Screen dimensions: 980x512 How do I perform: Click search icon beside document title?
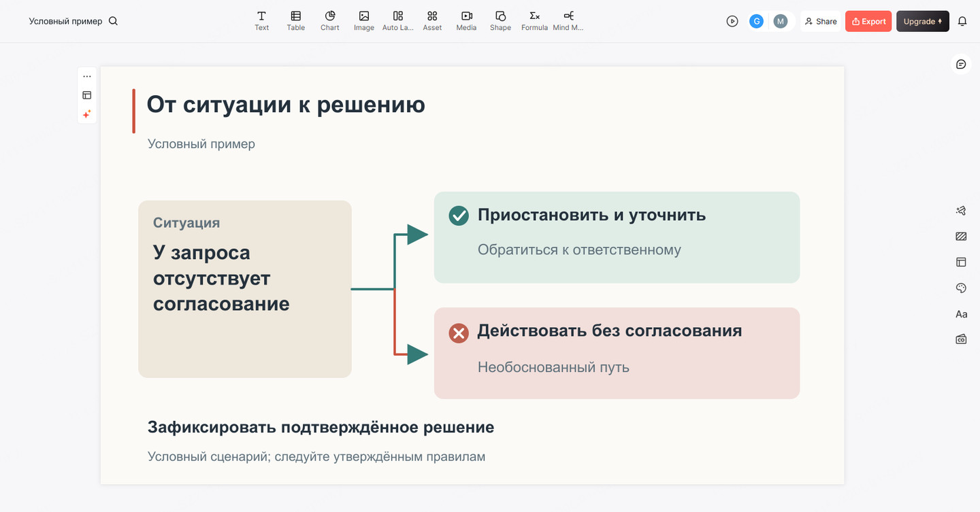coord(113,21)
